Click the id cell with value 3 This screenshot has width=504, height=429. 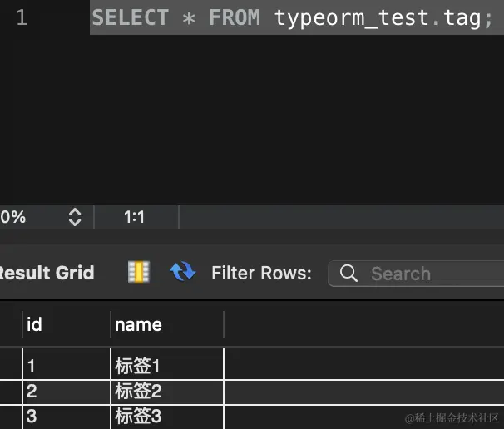click(x=32, y=416)
